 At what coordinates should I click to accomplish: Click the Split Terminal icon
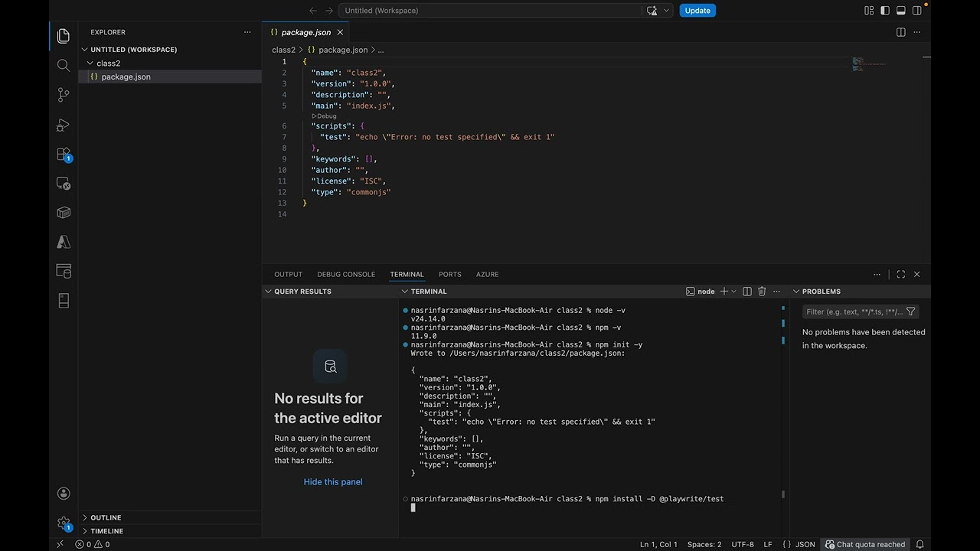747,292
